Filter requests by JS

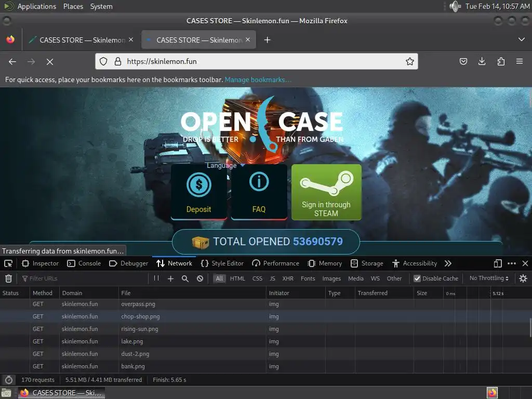coord(272,278)
